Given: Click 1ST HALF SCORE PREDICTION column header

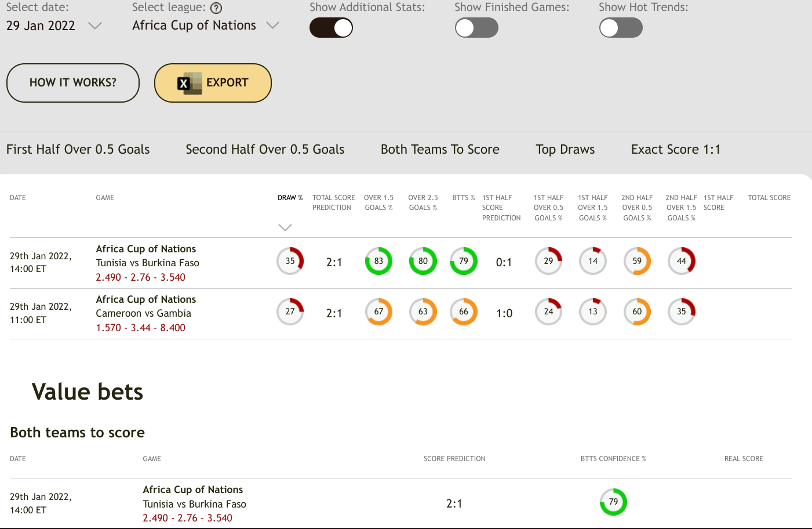Looking at the screenshot, I should 501,208.
